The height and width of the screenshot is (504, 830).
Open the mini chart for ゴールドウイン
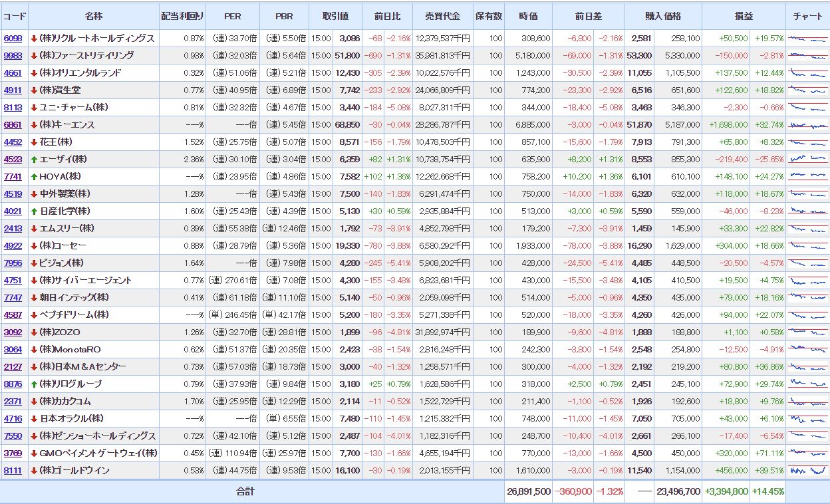(x=807, y=471)
